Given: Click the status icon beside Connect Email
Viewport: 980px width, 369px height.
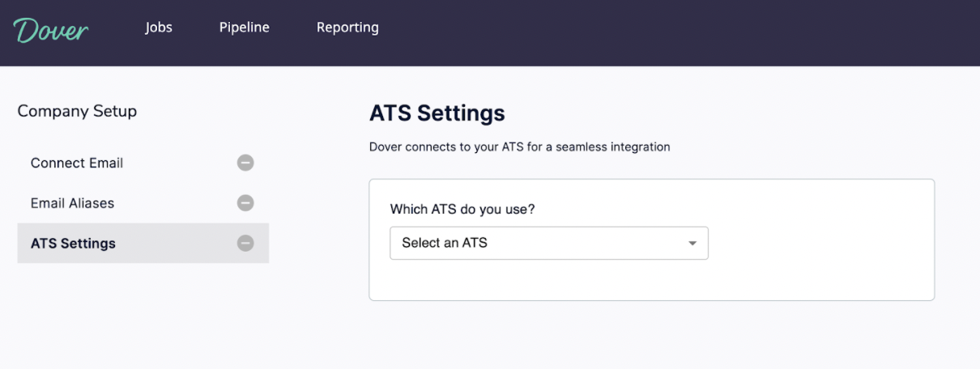Looking at the screenshot, I should click(245, 163).
